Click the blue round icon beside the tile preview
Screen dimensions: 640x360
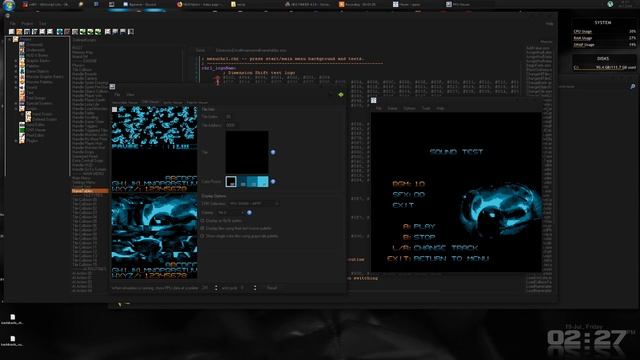tap(273, 152)
